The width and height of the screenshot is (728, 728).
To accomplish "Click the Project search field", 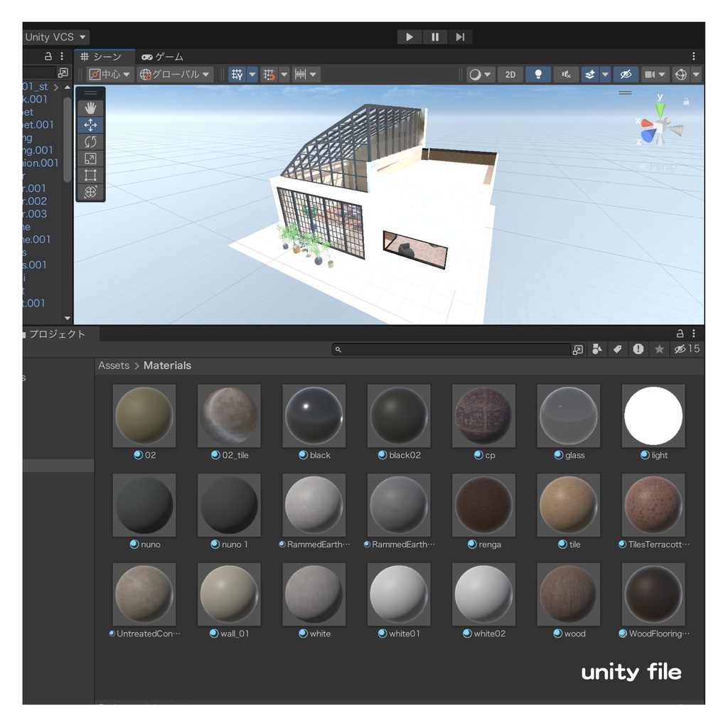I will [451, 349].
